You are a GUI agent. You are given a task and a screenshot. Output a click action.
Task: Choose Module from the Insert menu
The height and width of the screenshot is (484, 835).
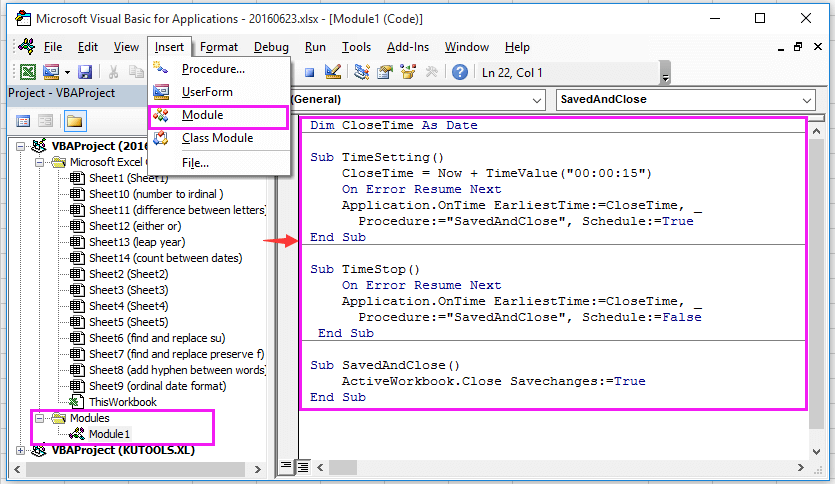pos(202,115)
